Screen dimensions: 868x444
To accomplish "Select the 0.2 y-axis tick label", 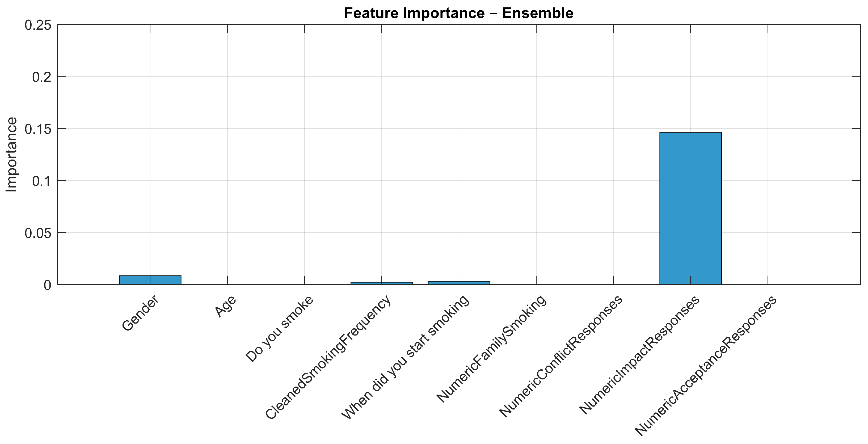I will [x=41, y=77].
